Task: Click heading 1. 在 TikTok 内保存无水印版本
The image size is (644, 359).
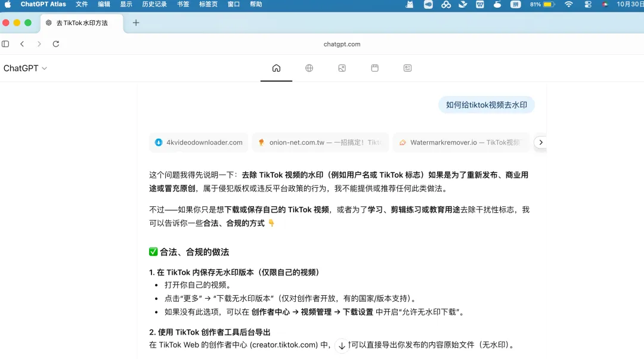Action: pos(234,273)
